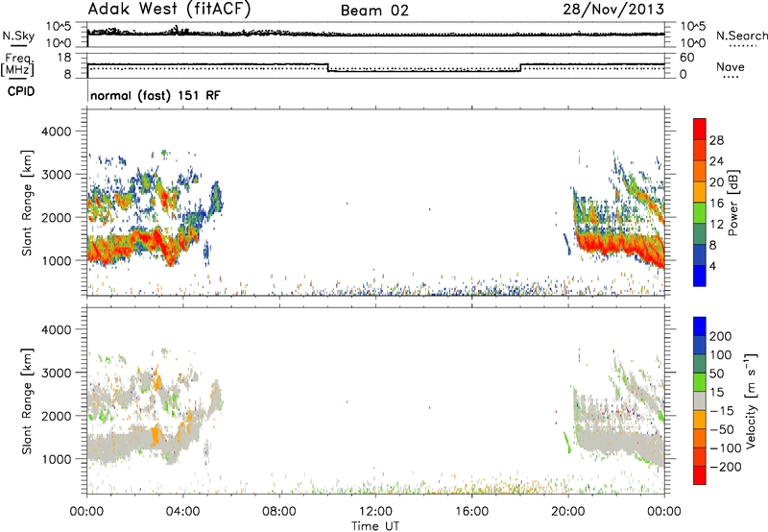The height and width of the screenshot is (532, 768).
Task: Click the '08:00' time tick label
Action: 278,512
